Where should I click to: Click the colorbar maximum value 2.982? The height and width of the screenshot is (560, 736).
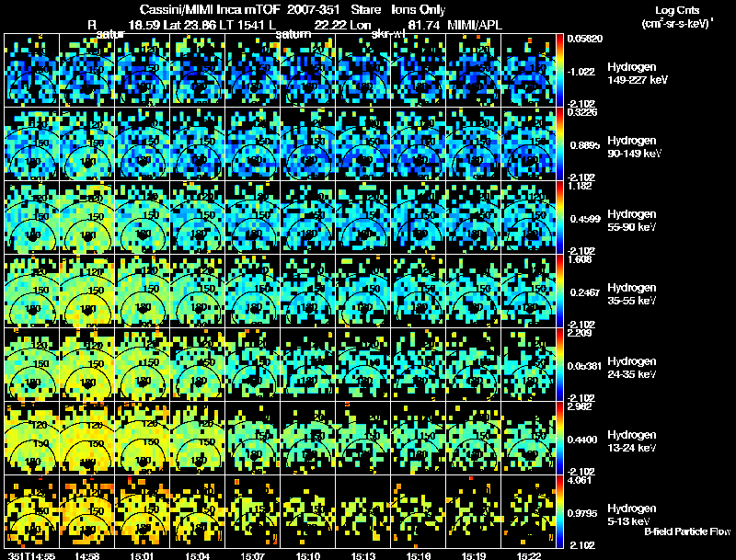coord(580,406)
